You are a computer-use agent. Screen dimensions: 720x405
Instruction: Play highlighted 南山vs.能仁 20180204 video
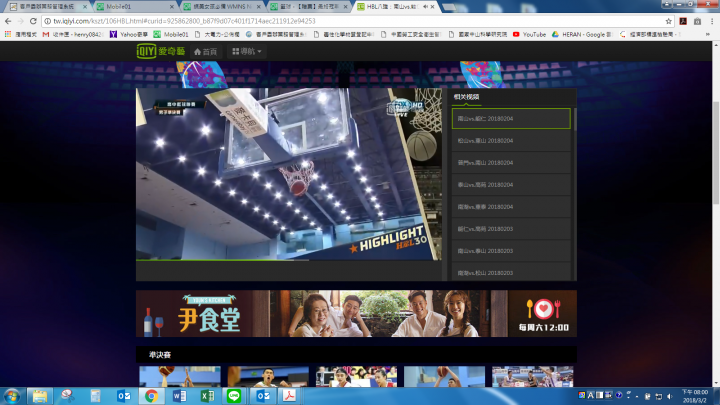point(511,118)
